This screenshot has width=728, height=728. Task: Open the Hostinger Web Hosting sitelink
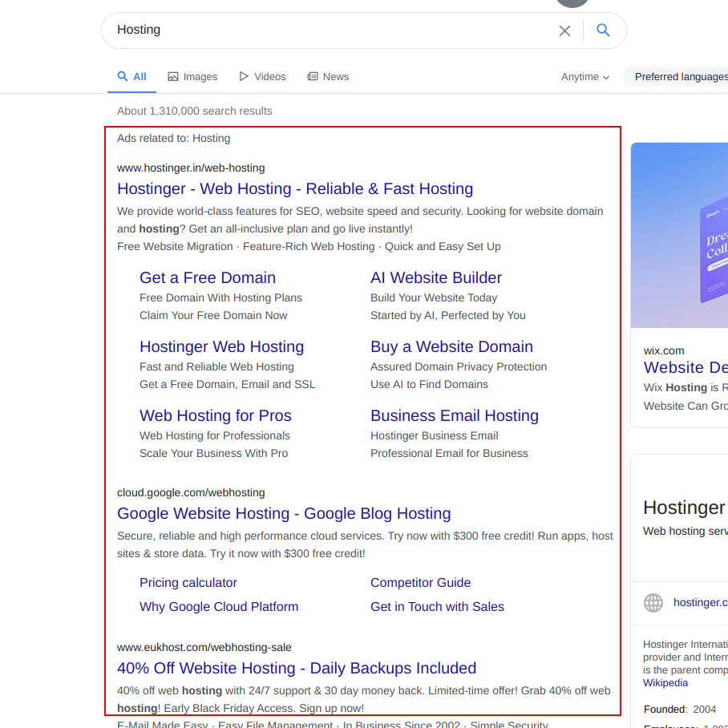[x=222, y=347]
